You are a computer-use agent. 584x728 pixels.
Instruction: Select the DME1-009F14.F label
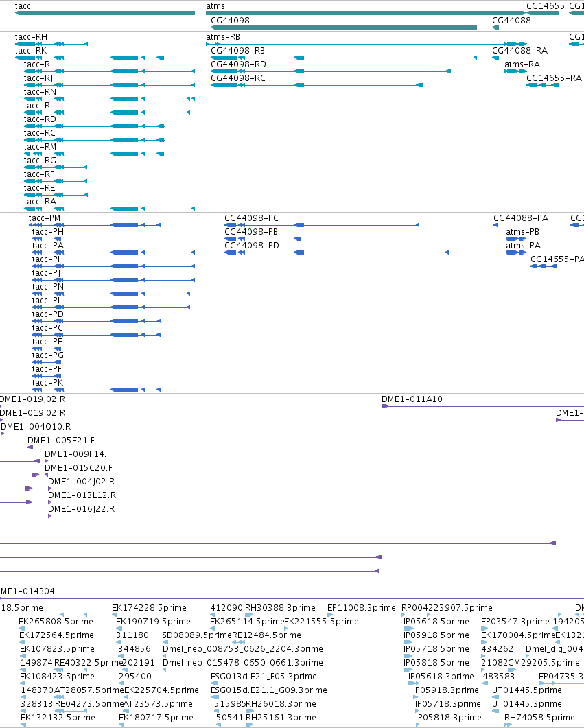pos(78,454)
